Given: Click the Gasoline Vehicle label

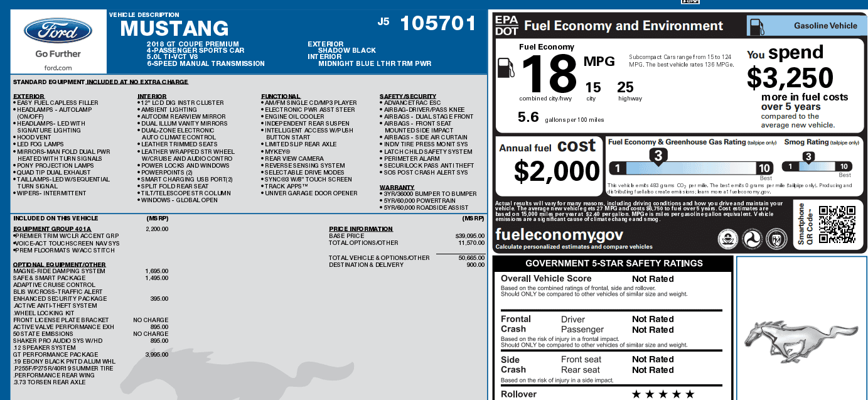Looking at the screenshot, I should pos(825,26).
